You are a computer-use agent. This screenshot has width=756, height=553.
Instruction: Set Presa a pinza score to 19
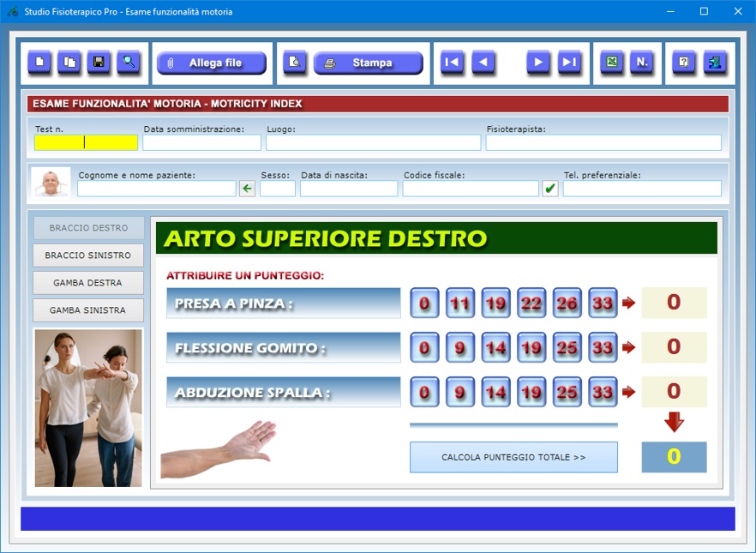click(x=495, y=303)
